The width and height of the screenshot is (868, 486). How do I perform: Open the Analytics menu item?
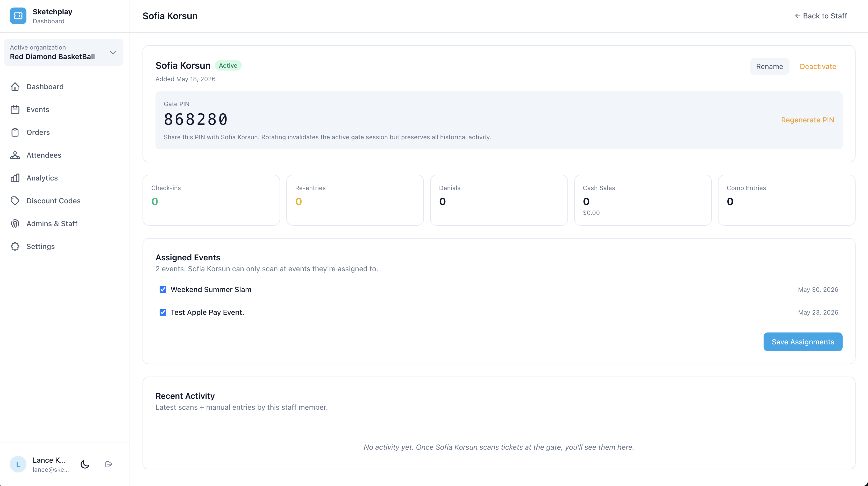tap(63, 178)
